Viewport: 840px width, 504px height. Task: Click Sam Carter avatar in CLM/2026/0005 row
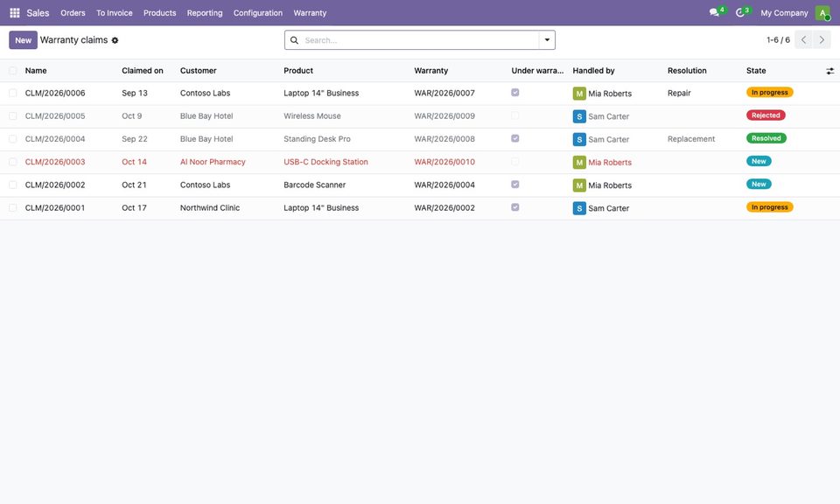click(x=579, y=116)
